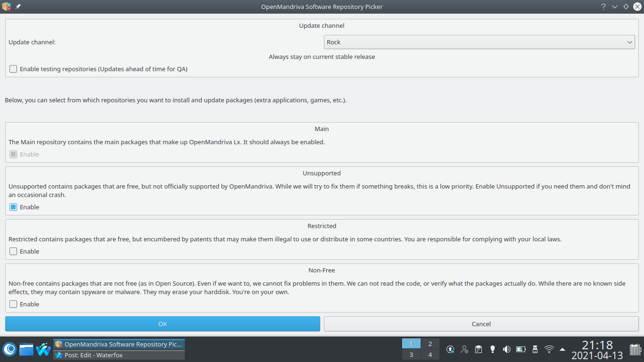This screenshot has width=644, height=362.
Task: Open the Wi-Fi networks tray icon
Action: pos(549,349)
